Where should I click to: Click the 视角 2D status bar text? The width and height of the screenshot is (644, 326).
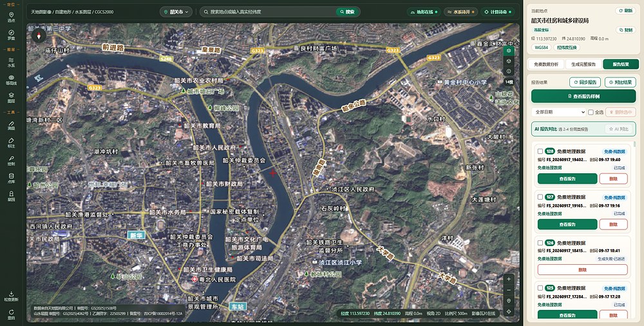tap(433, 313)
